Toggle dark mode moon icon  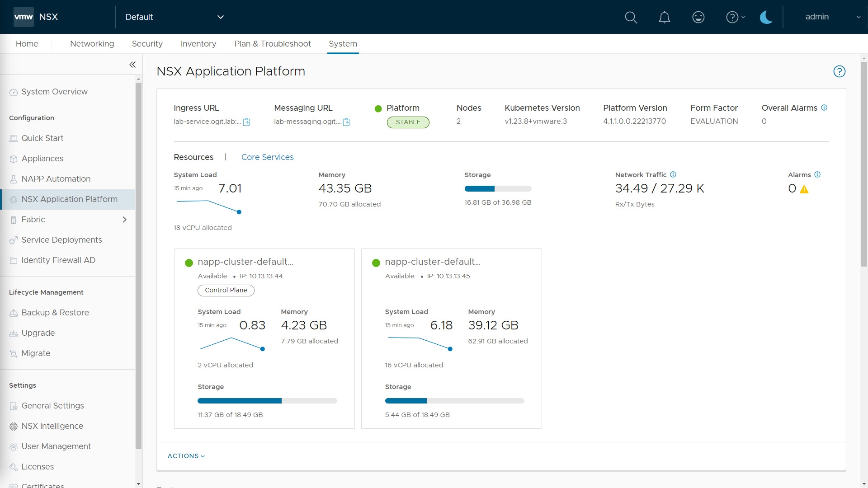766,17
